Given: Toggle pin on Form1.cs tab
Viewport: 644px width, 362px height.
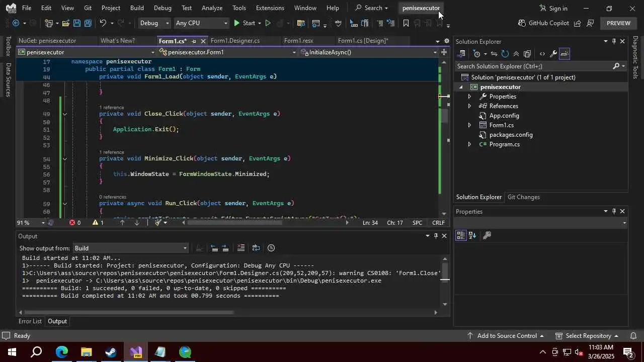Looking at the screenshot, I should [194, 41].
